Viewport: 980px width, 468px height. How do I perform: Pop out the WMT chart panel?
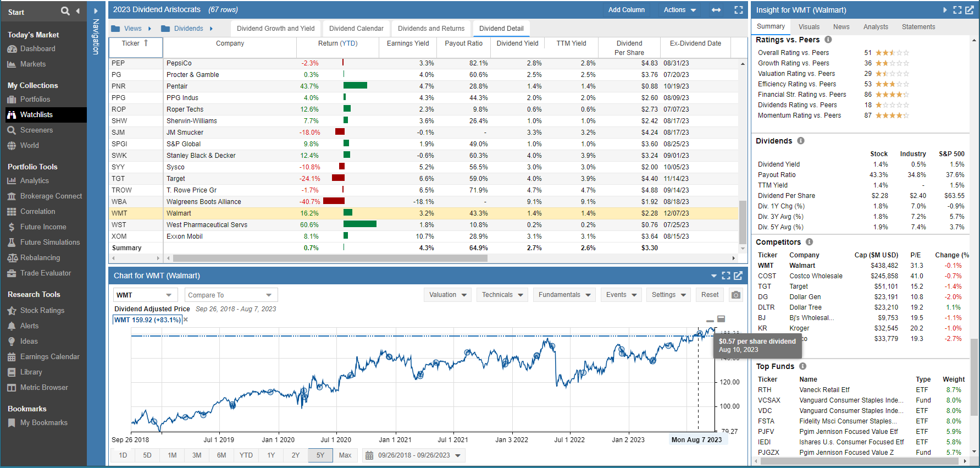738,276
